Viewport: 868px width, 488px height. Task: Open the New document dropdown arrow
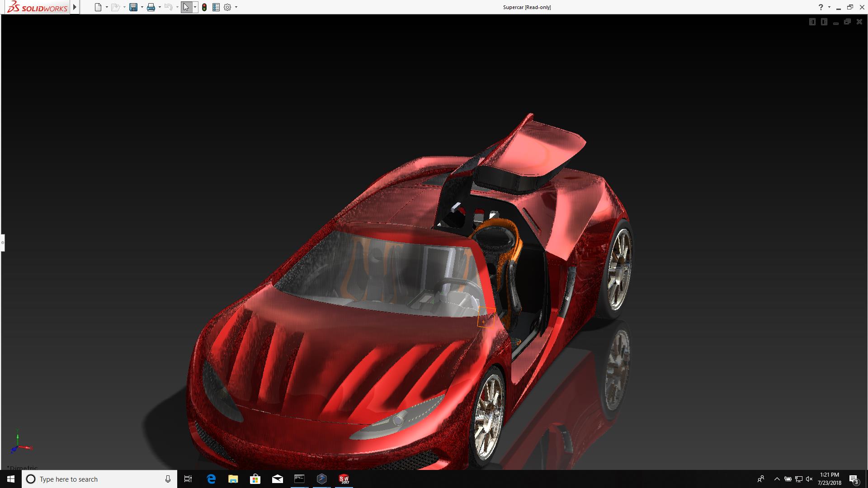coord(107,7)
